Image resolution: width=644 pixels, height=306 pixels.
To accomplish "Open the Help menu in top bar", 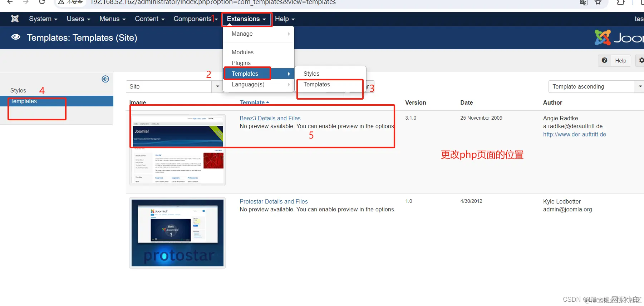I will [x=285, y=19].
